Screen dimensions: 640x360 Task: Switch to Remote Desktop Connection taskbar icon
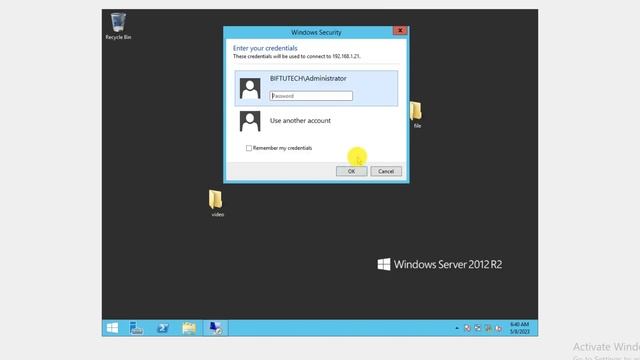(216, 328)
